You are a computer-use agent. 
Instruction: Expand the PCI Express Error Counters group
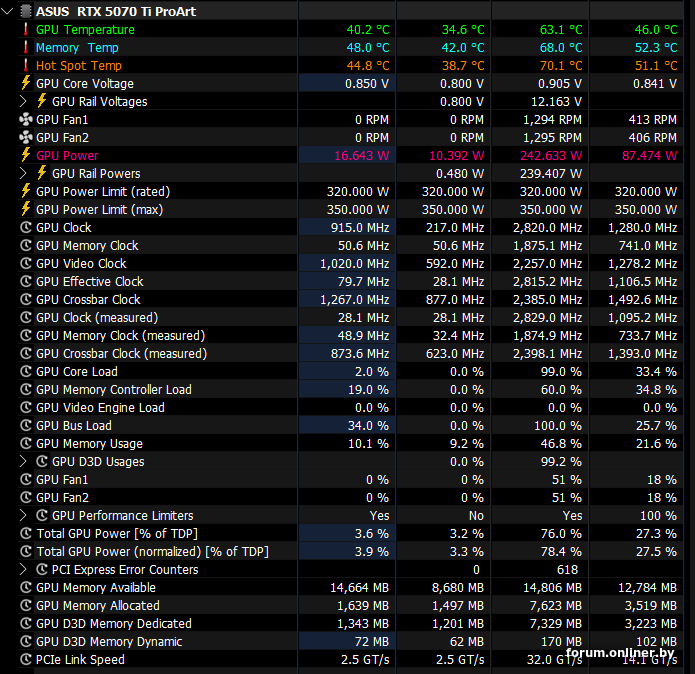(23, 569)
